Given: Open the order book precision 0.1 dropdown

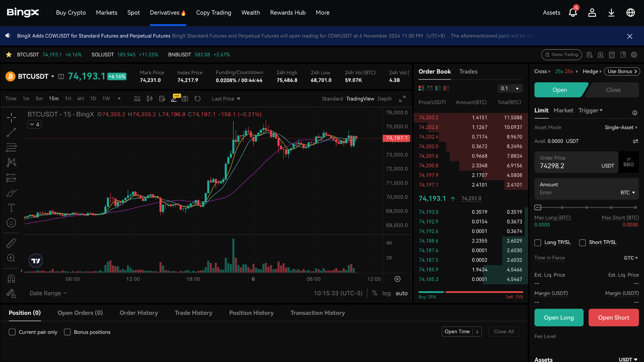Looking at the screenshot, I should point(510,88).
